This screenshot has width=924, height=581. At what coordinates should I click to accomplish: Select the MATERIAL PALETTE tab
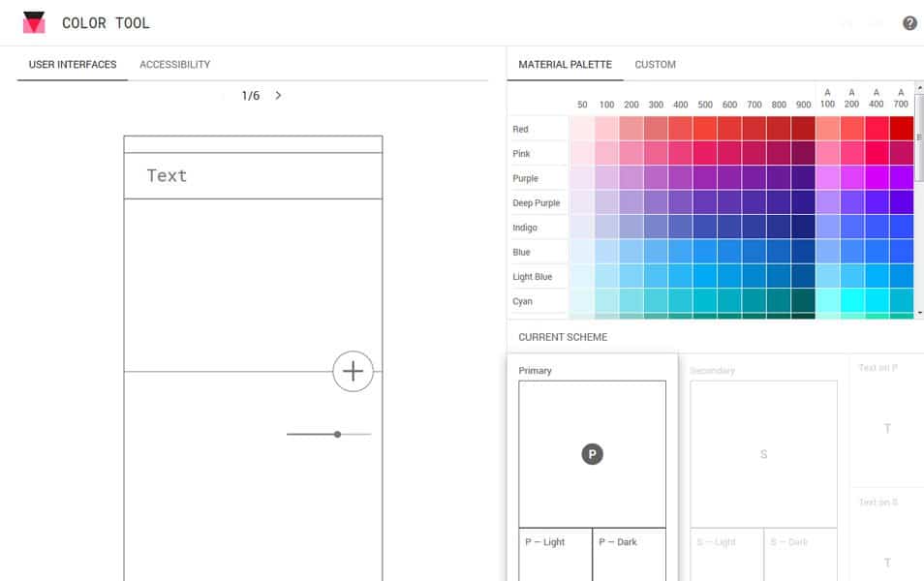565,65
